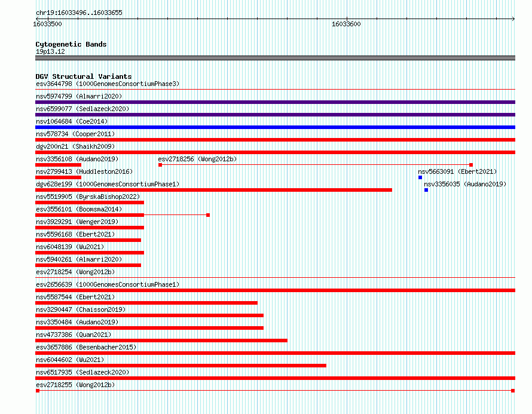Click label nsv6517935 (Sedlazeck2020)

(82, 372)
